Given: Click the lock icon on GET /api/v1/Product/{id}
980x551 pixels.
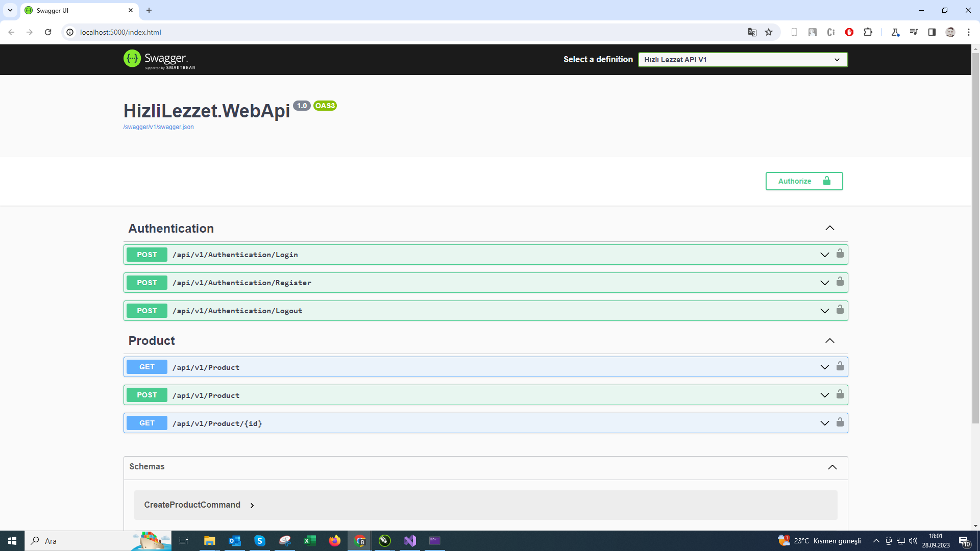Looking at the screenshot, I should pos(840,422).
